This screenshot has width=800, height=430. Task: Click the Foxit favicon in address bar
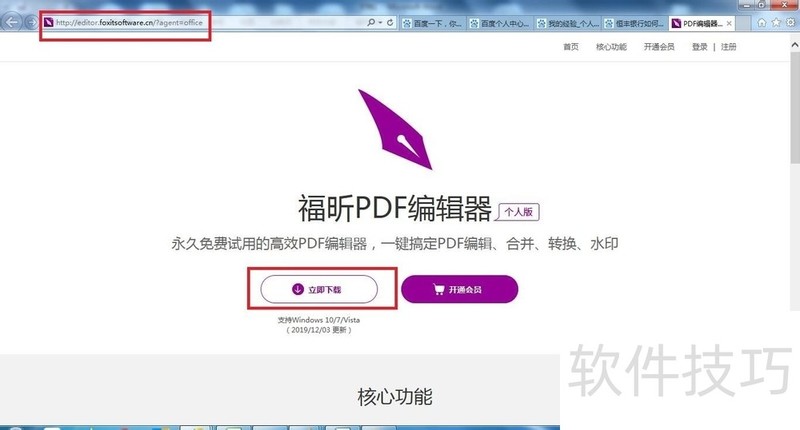[x=48, y=22]
